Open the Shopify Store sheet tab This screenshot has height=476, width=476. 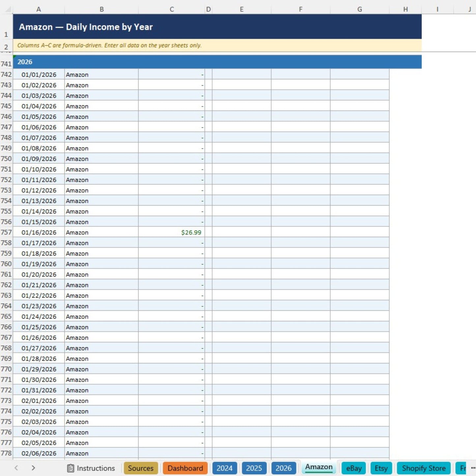point(424,468)
